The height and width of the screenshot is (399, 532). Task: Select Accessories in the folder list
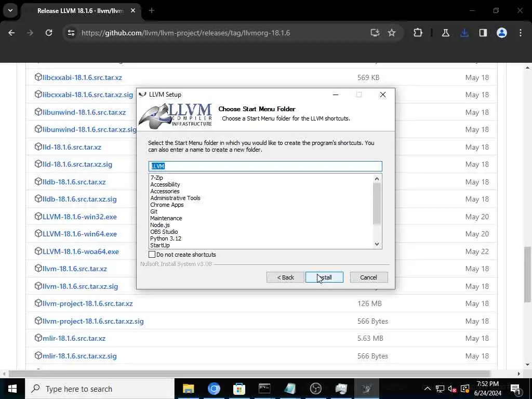click(x=165, y=191)
